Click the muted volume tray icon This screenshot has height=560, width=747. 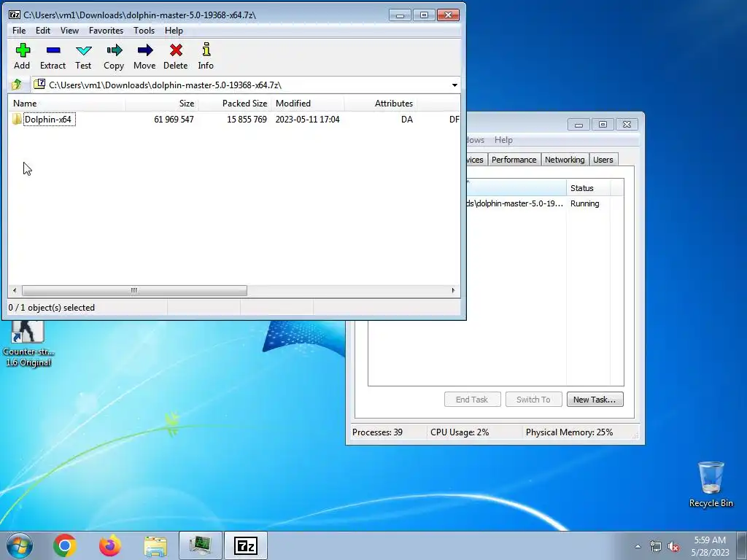pos(673,546)
